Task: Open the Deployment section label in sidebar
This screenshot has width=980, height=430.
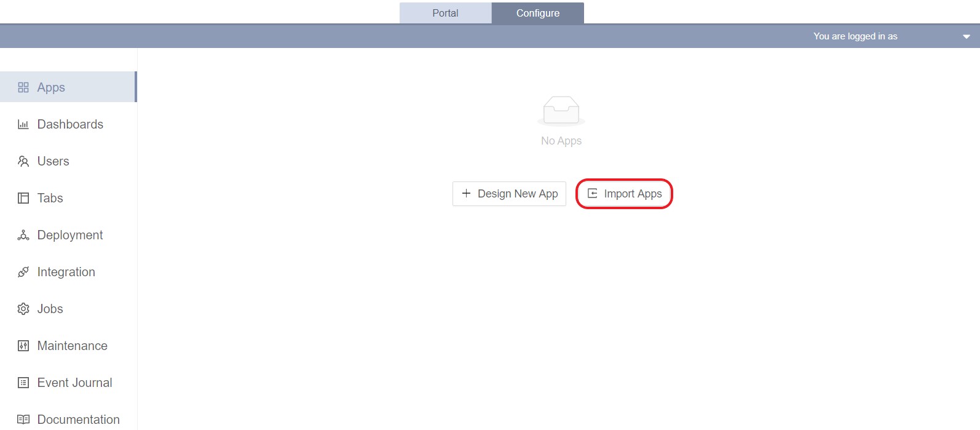Action: (70, 235)
